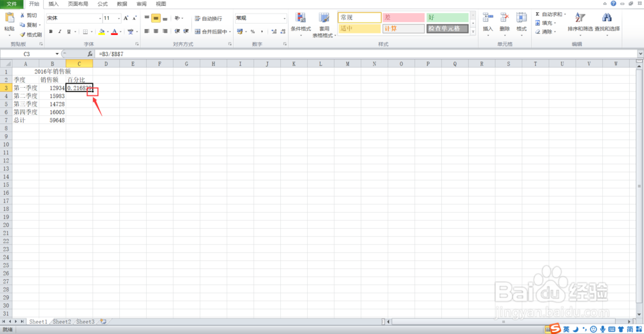Apply the red font color
The width and height of the screenshot is (644, 334).
pos(114,32)
